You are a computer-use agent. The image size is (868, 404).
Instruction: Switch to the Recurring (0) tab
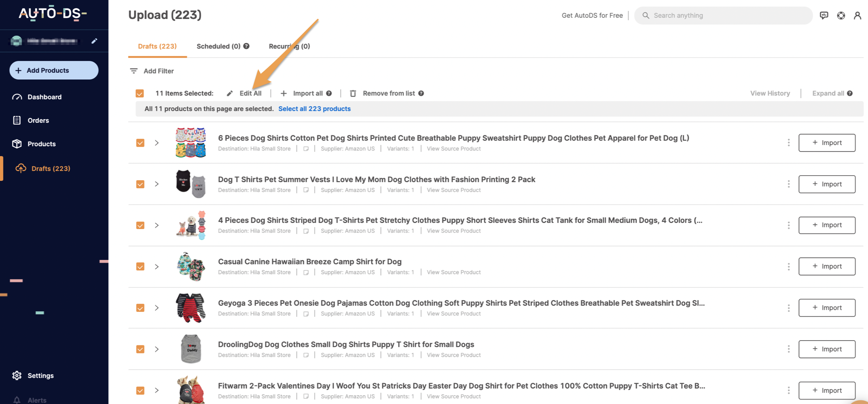coord(290,46)
